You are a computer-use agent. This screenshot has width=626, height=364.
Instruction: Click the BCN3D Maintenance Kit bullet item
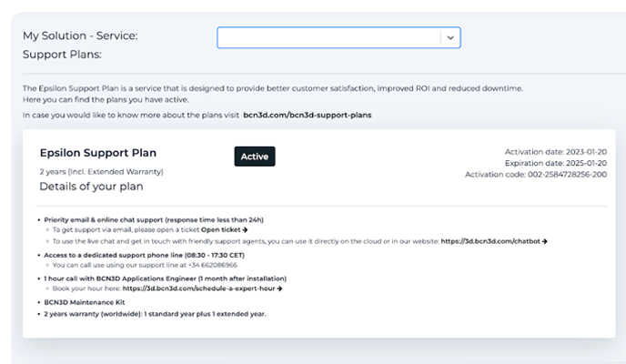pyautogui.click(x=85, y=302)
